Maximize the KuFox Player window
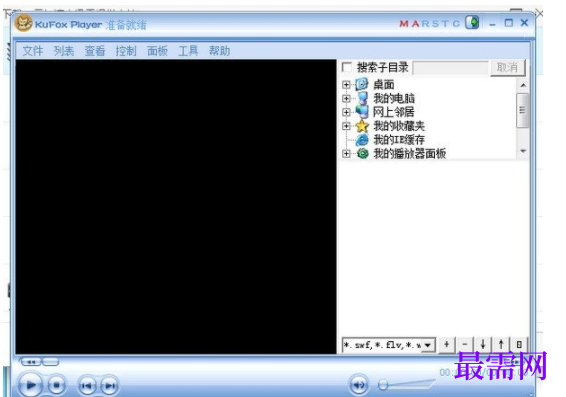 pyautogui.click(x=509, y=23)
